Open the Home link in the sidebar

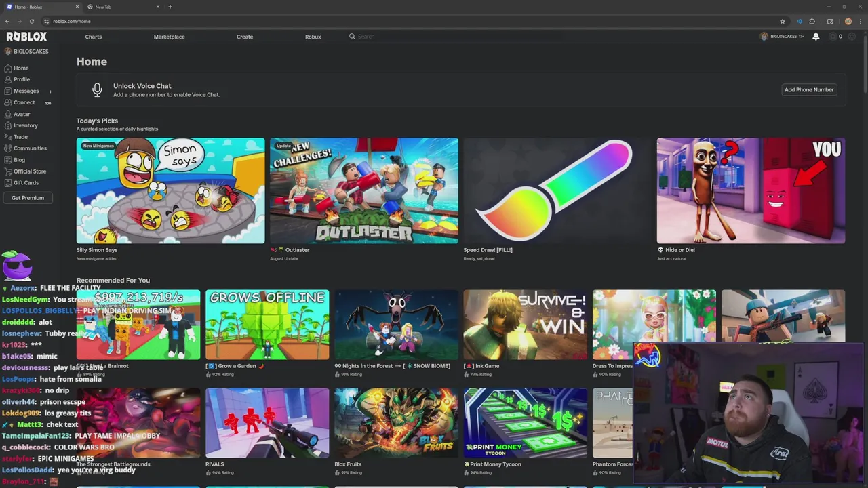tap(21, 68)
